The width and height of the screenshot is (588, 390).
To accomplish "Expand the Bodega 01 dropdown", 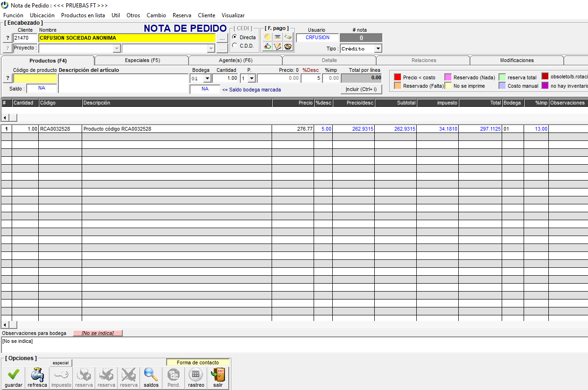I will 207,78.
